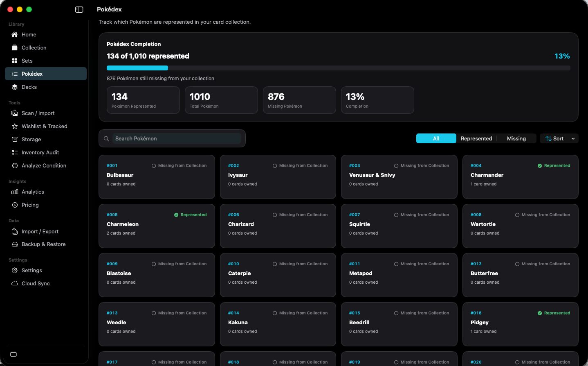This screenshot has height=366, width=588.
Task: Click the Cloud Sync cloud icon
Action: (15, 284)
